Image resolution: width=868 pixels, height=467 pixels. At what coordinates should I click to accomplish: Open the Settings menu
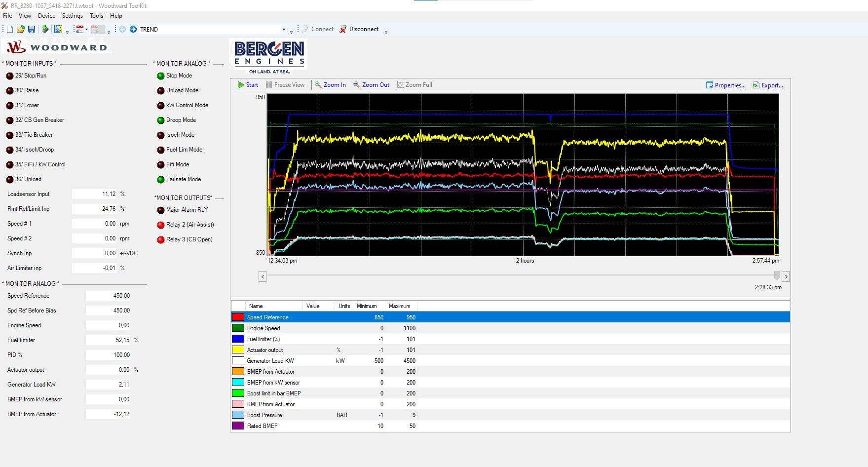72,16
